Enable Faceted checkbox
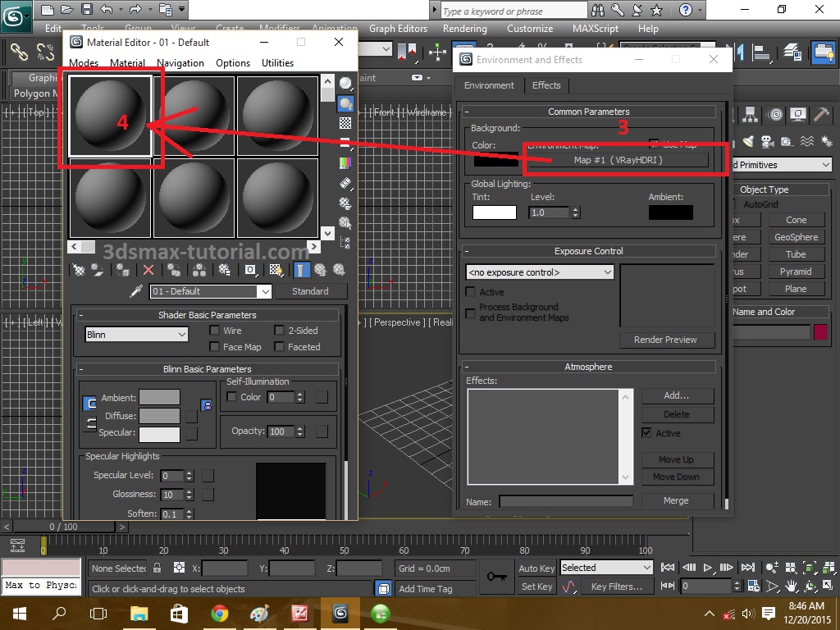 coord(279,347)
